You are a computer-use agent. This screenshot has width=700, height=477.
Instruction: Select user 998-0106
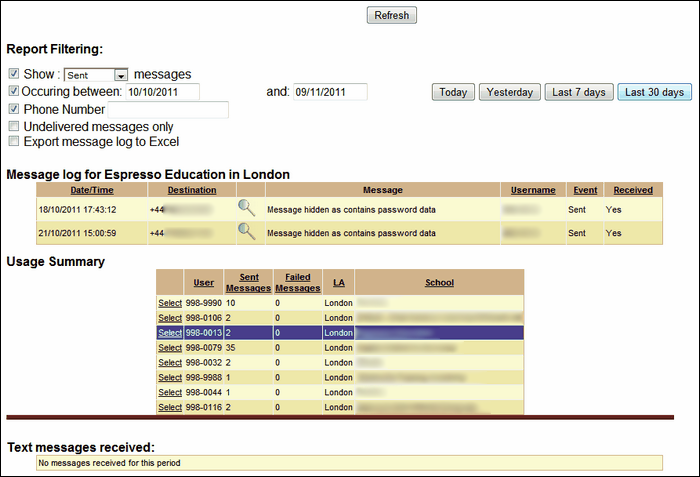point(170,318)
